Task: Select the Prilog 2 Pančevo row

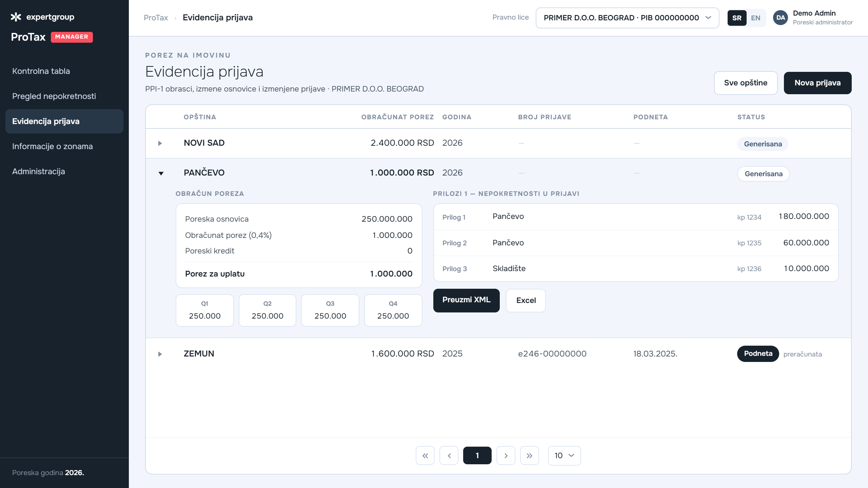Action: tap(636, 243)
